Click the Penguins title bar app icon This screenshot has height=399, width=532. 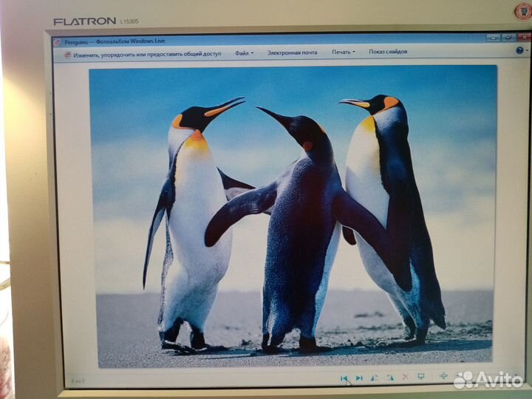pyautogui.click(x=58, y=42)
